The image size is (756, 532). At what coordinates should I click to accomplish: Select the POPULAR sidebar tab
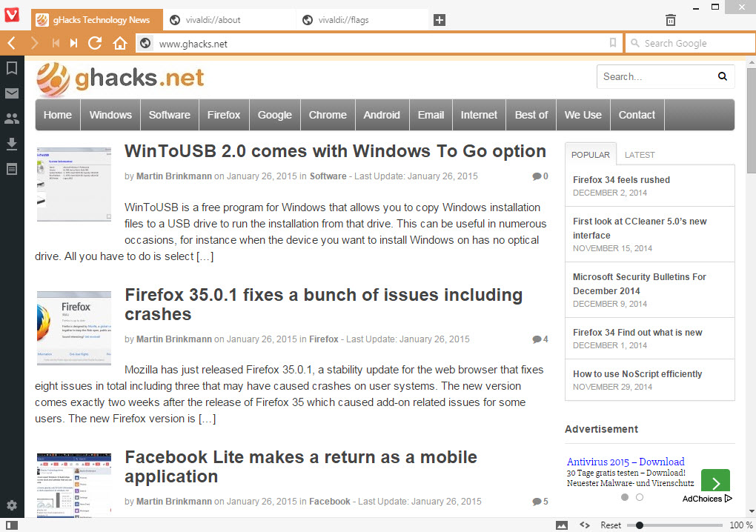tap(590, 155)
